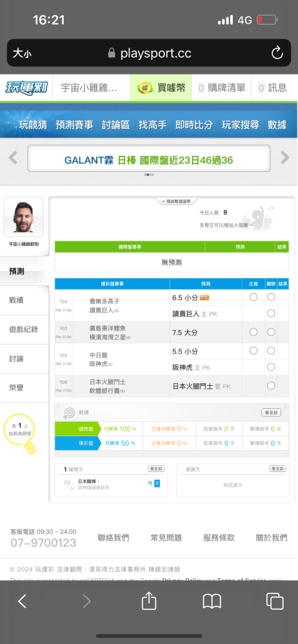The width and height of the screenshot is (298, 644).
Task: Open 討論區 in navigation bar
Action: 115,125
